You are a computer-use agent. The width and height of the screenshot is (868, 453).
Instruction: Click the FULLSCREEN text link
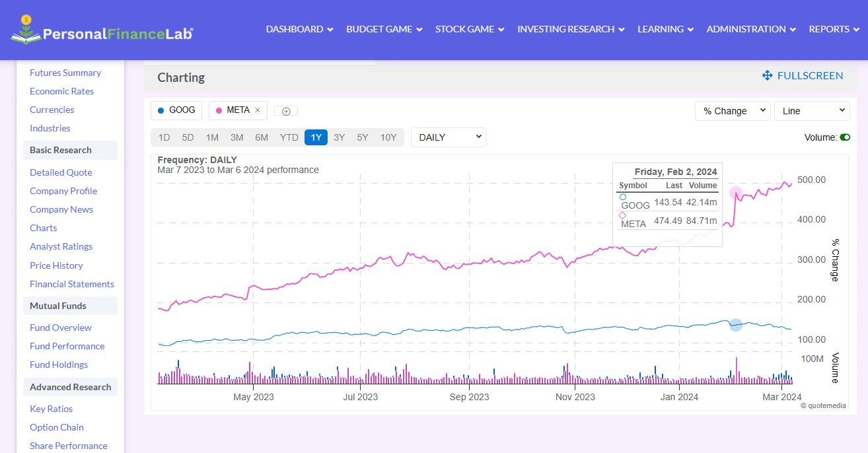click(x=810, y=76)
